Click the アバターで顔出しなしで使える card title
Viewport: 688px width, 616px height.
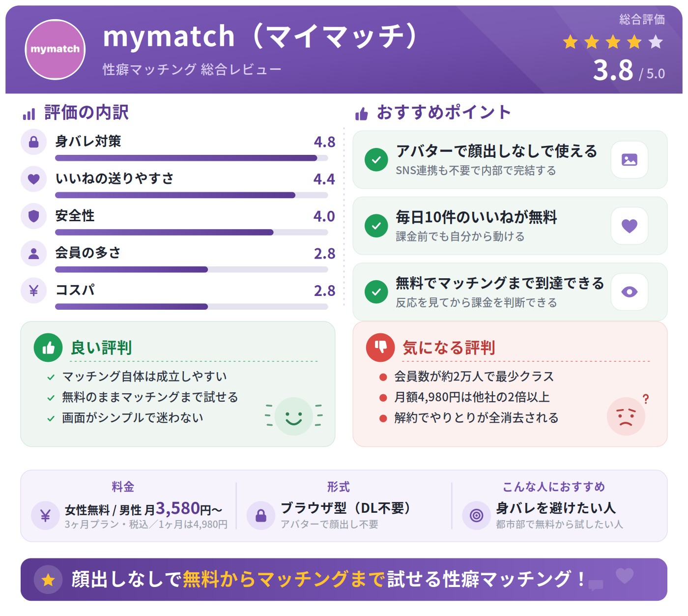coord(497,151)
